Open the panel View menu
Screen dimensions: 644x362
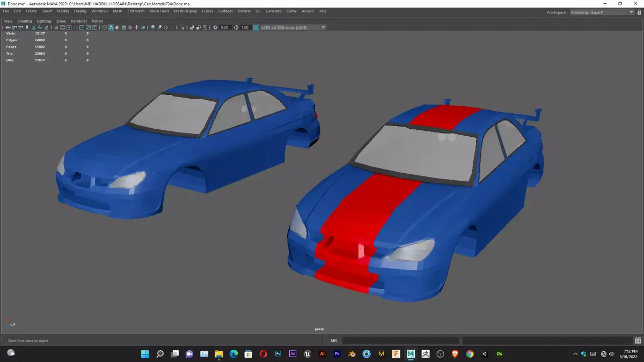(8, 21)
